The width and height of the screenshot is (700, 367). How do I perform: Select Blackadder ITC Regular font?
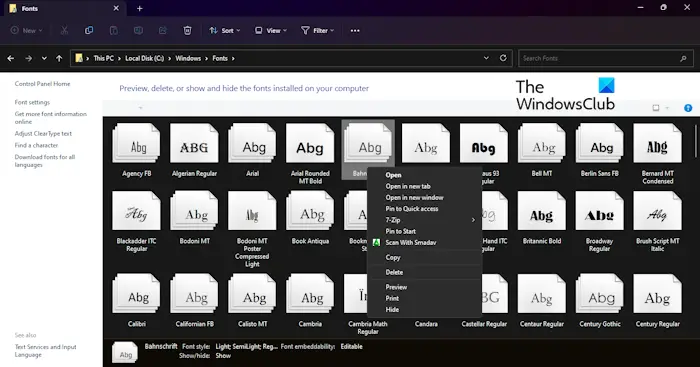[137, 222]
